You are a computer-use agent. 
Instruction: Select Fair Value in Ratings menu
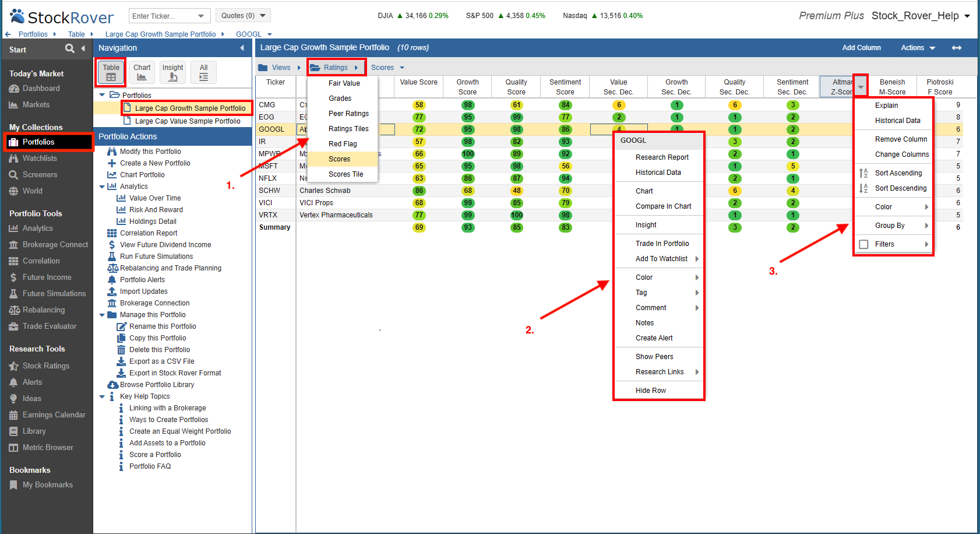pyautogui.click(x=343, y=83)
